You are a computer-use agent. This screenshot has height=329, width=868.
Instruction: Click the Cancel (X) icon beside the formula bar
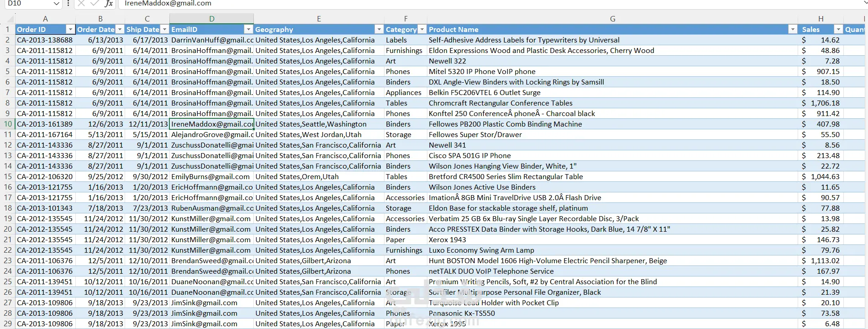(x=81, y=3)
